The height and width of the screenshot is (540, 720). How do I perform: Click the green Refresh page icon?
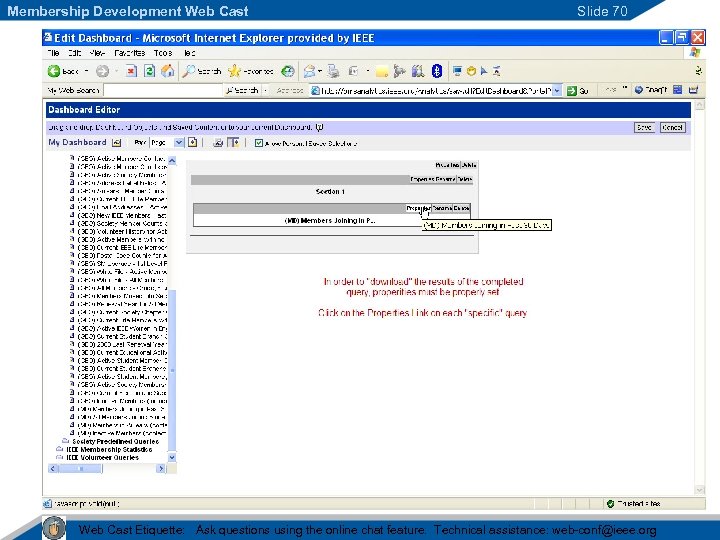pyautogui.click(x=149, y=71)
